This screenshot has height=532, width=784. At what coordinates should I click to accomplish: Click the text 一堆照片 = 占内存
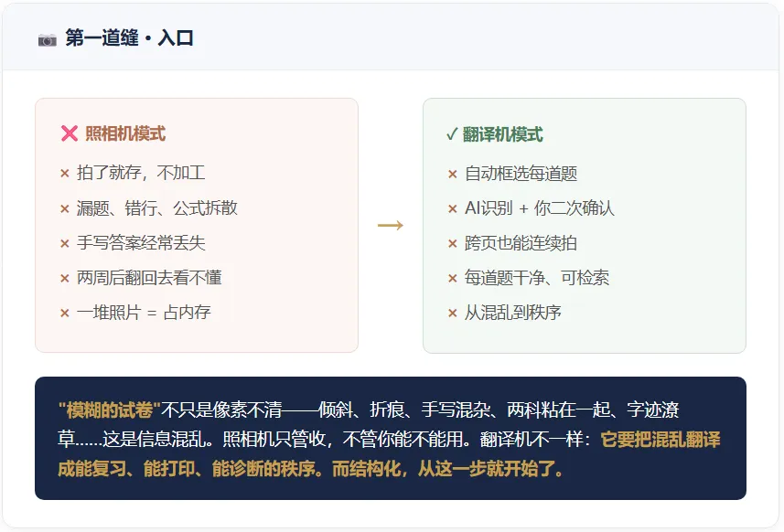pyautogui.click(x=144, y=313)
